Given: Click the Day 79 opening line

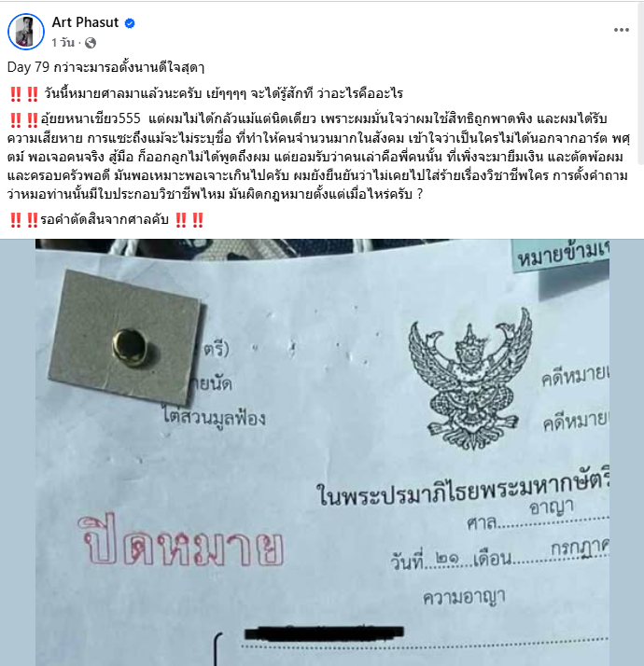Looking at the screenshot, I should coord(105,67).
